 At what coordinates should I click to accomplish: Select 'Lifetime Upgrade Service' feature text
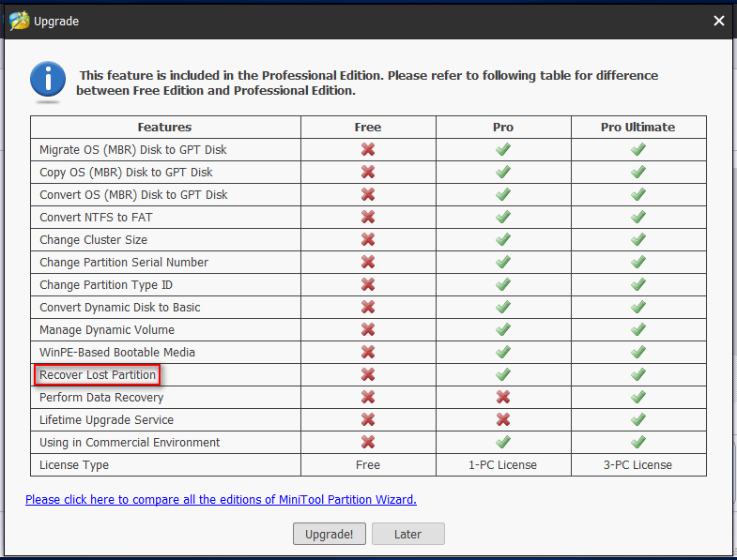106,420
